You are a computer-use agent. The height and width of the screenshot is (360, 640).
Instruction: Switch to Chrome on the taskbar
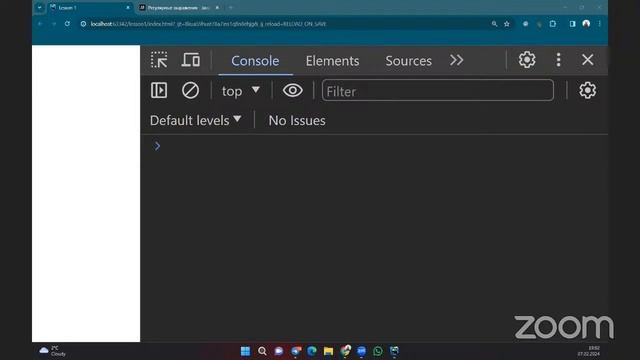click(x=345, y=351)
